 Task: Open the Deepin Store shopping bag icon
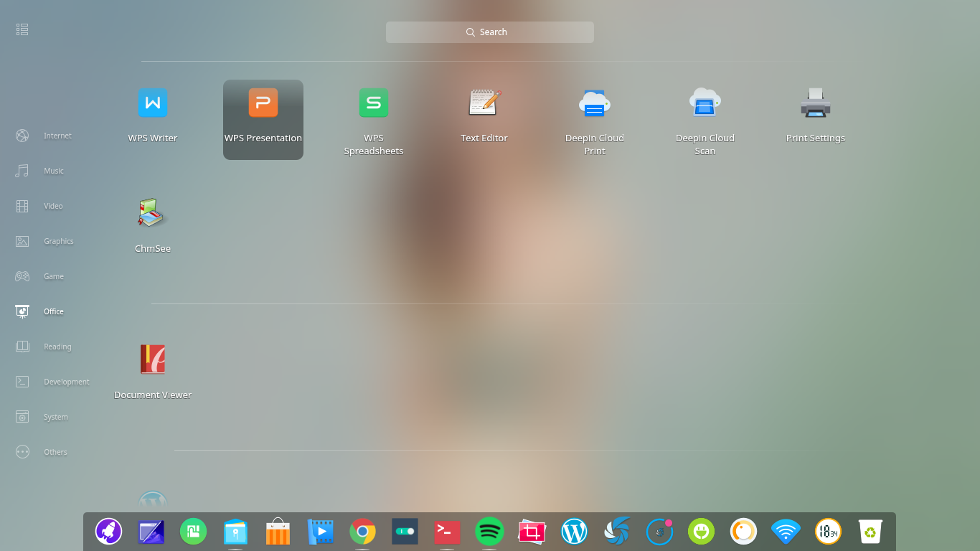tap(278, 532)
